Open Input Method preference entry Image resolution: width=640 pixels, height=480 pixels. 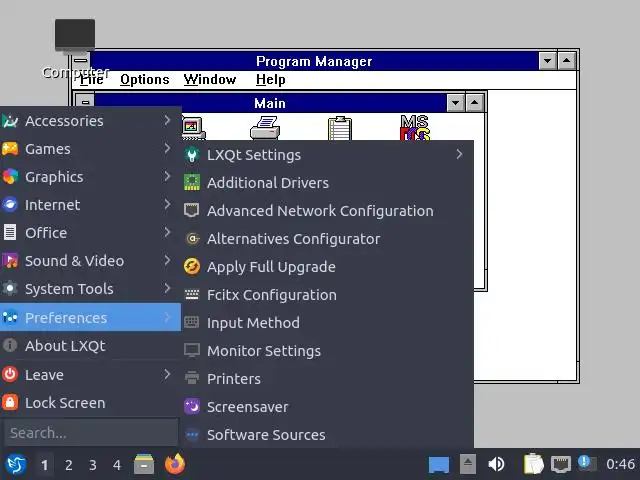pyautogui.click(x=328, y=322)
